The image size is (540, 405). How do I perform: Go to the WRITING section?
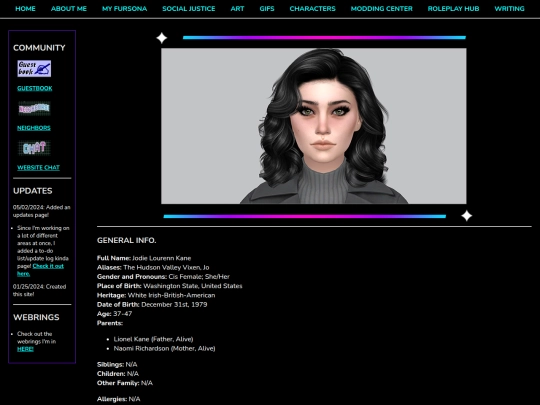coord(509,9)
